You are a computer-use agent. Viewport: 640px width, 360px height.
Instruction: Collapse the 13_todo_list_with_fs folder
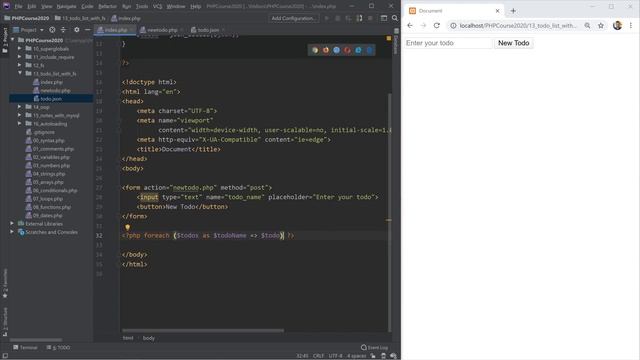[x=20, y=73]
